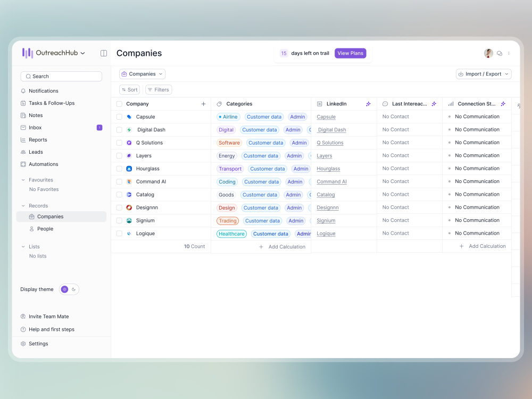Open the chat bubbles icon in header

pos(500,53)
